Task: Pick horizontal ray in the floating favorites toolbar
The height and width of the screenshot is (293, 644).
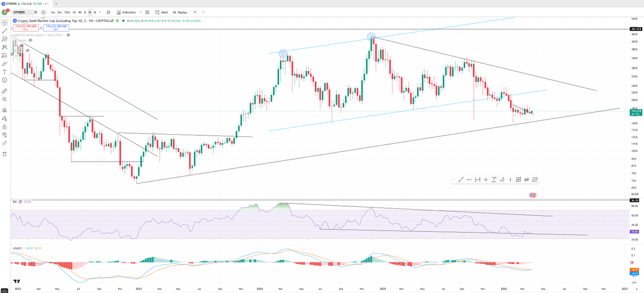Action: pos(469,179)
